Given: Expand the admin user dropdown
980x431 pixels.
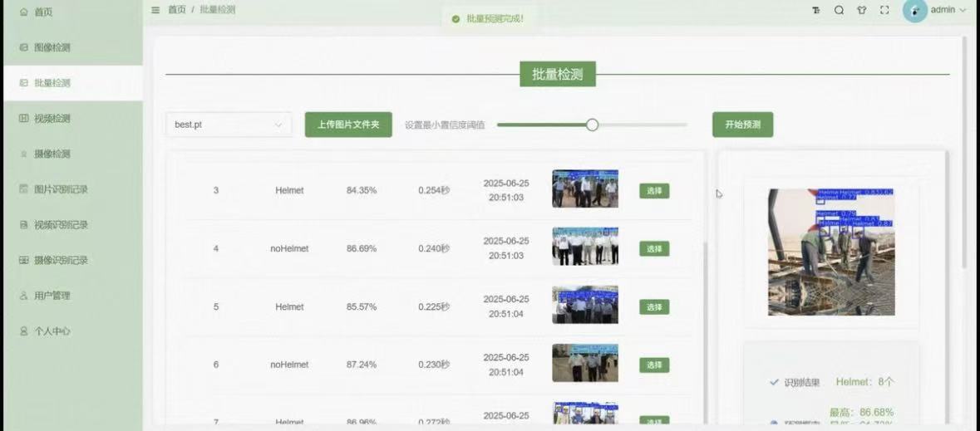Looking at the screenshot, I should pos(948,10).
